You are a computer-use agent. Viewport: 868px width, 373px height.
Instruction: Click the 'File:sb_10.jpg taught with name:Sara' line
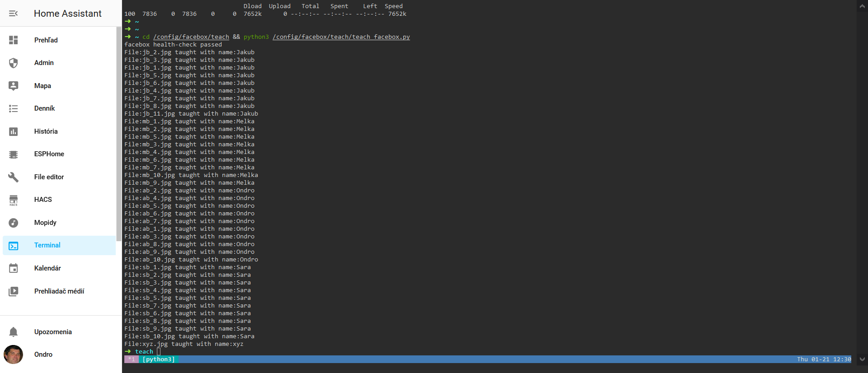coord(189,336)
